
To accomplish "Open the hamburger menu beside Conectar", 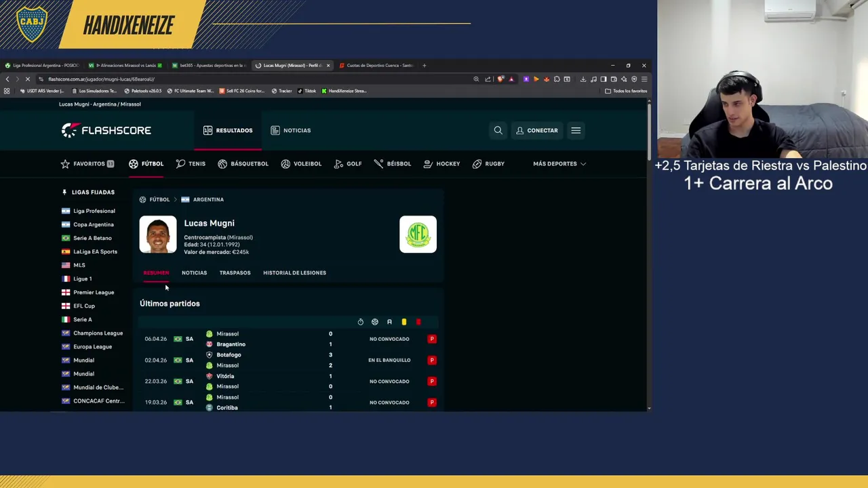I will (576, 130).
